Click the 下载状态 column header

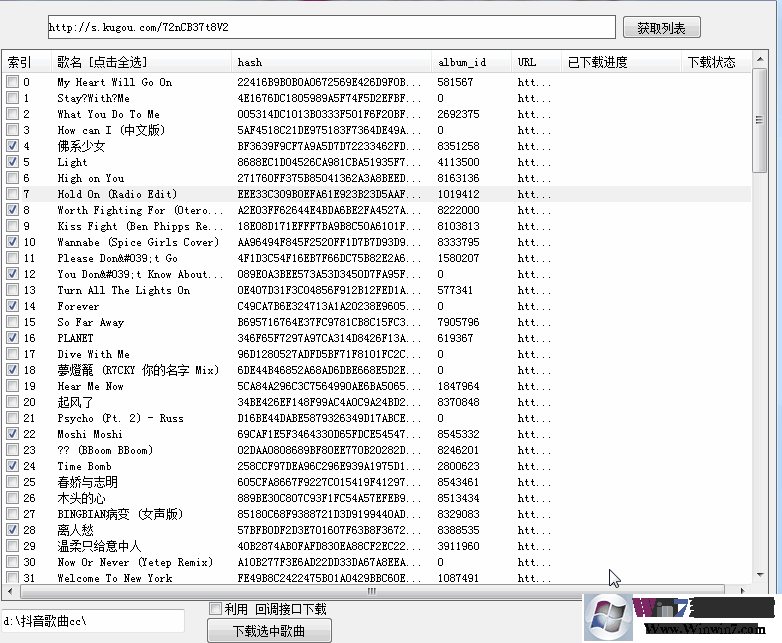[x=716, y=62]
